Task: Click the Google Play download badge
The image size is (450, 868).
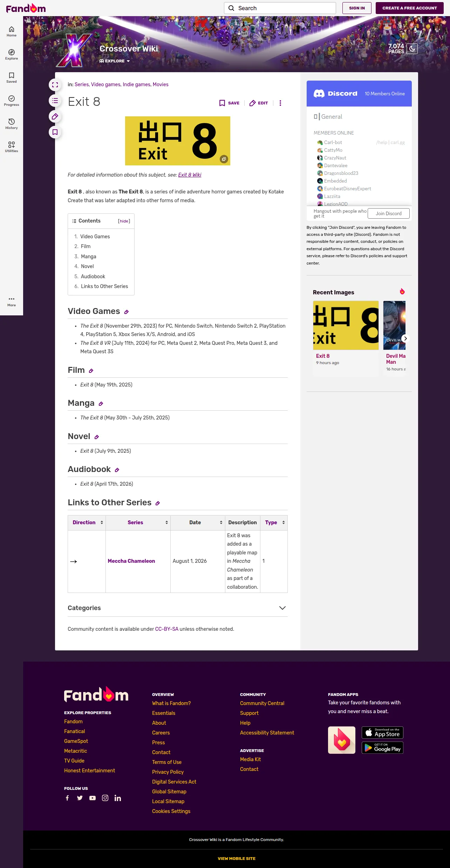Action: point(382,747)
